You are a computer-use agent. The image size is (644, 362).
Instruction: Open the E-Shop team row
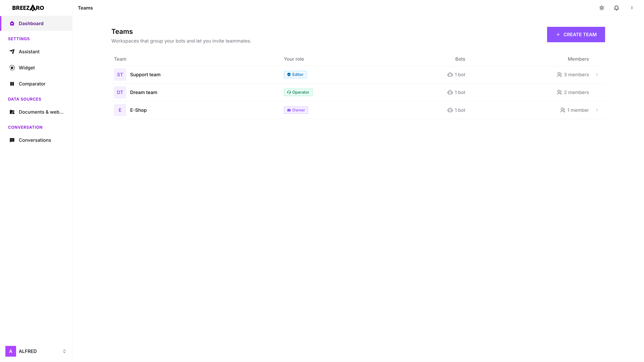(358, 110)
